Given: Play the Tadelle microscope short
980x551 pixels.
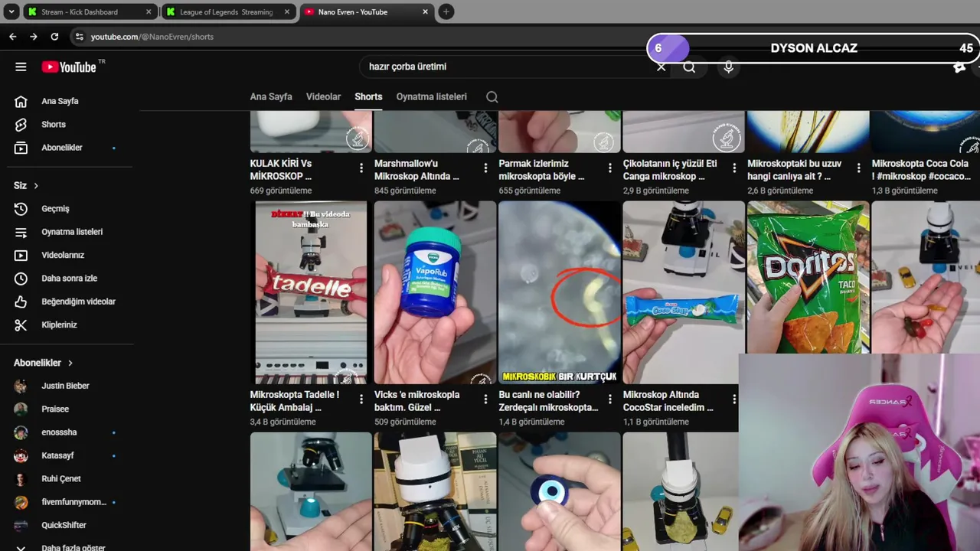Looking at the screenshot, I should pyautogui.click(x=311, y=292).
